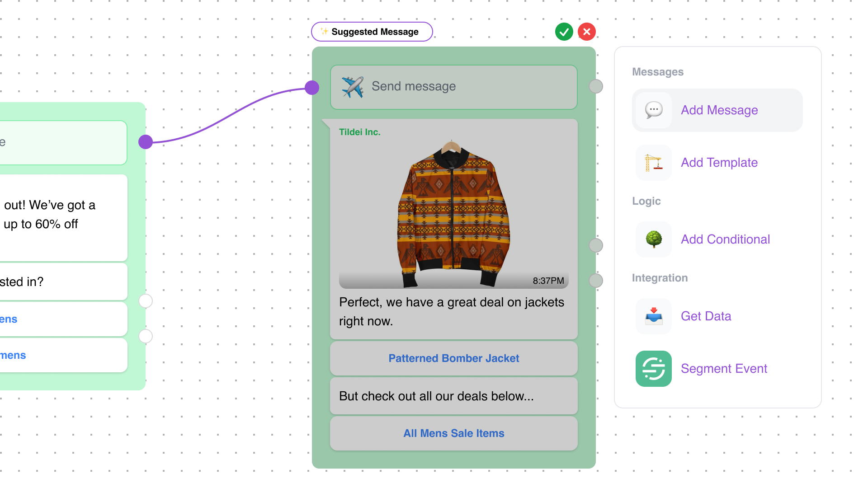The image size is (868, 488).
Task: Accept the suggested message with green checkmark
Action: coord(564,32)
